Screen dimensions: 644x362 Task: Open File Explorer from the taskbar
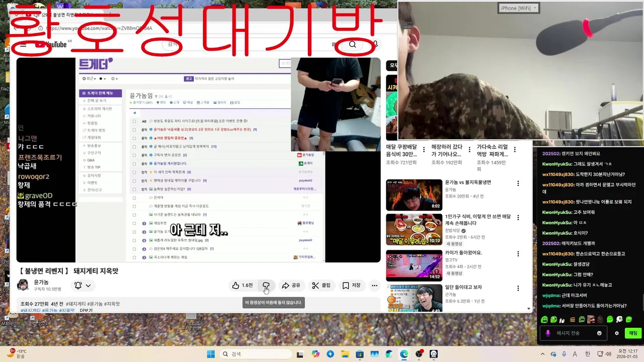(x=345, y=354)
